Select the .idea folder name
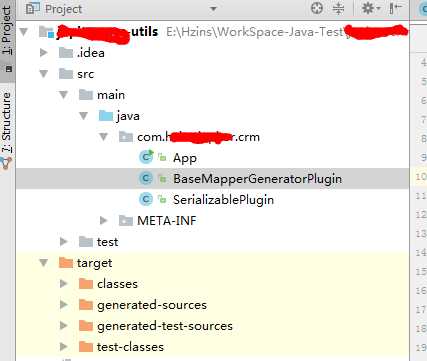Screen dimensions: 427x361 [91, 53]
